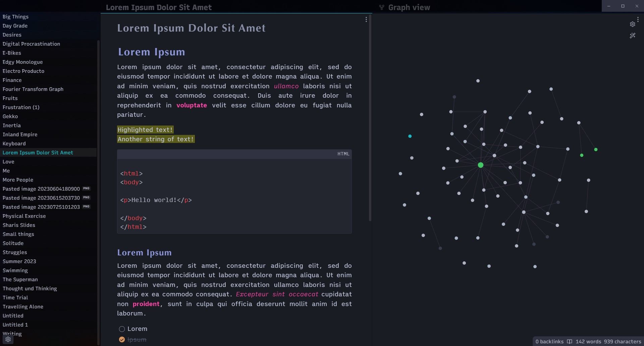This screenshot has height=346, width=644.
Task: Open graph view settings with the gear icon
Action: click(x=632, y=24)
